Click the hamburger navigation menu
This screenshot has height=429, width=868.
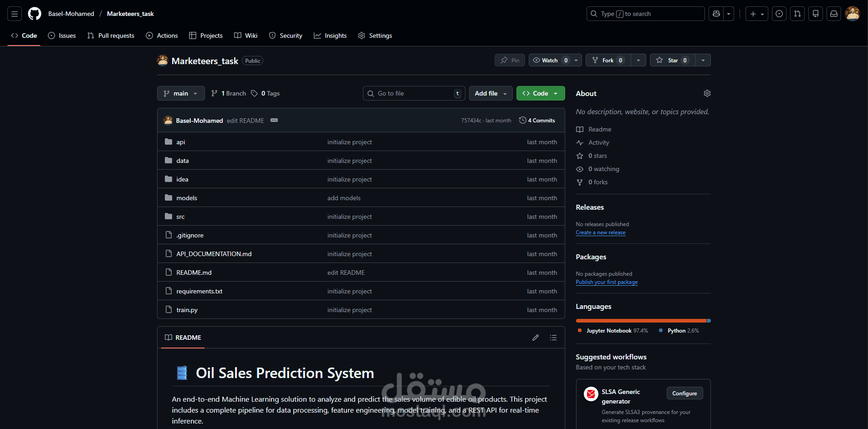(14, 14)
